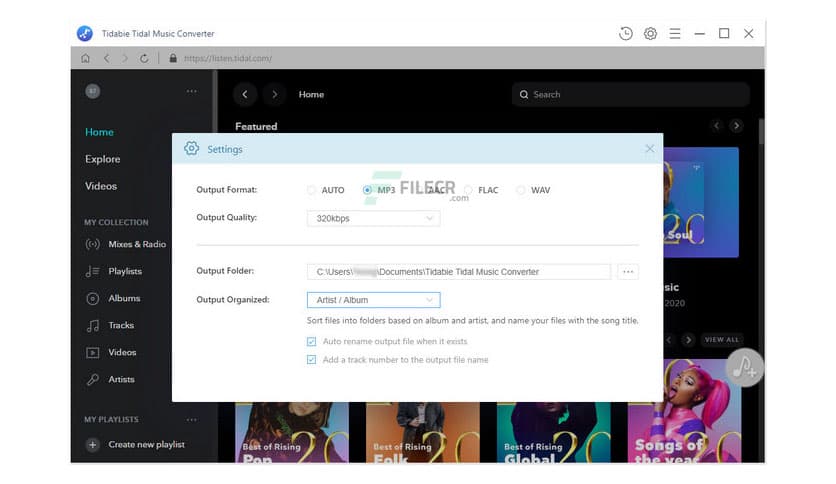Screen dimensions: 836x484
Task: Open Best of Rising Pop thumbnail
Action: point(292,432)
